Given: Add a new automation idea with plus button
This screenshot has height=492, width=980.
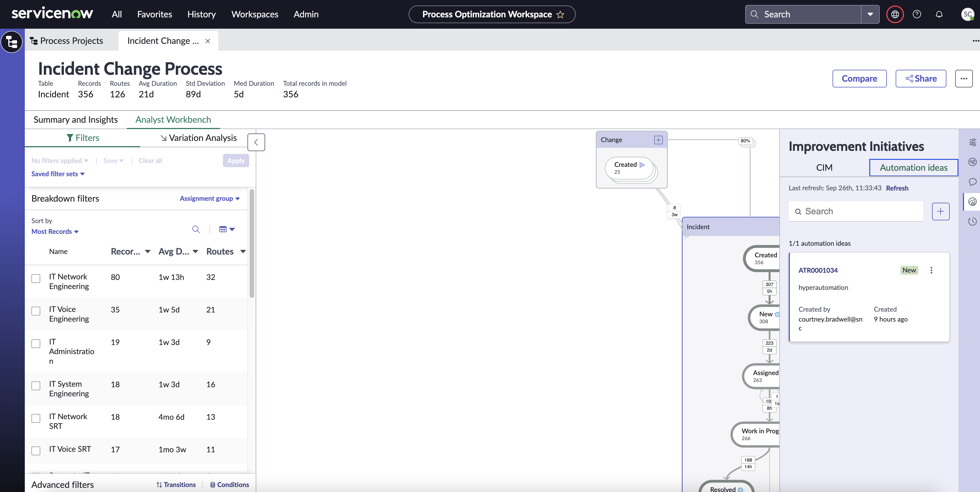Looking at the screenshot, I should coord(940,211).
